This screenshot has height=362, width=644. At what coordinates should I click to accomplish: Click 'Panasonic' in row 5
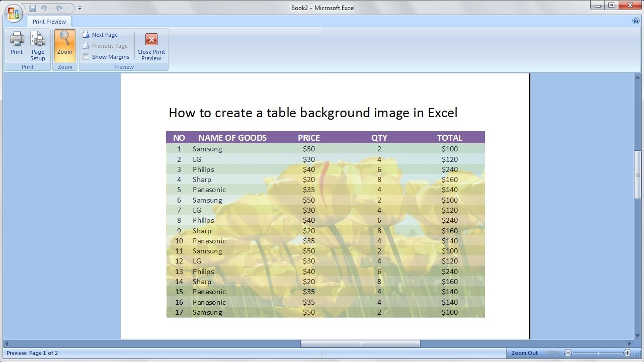pos(209,190)
